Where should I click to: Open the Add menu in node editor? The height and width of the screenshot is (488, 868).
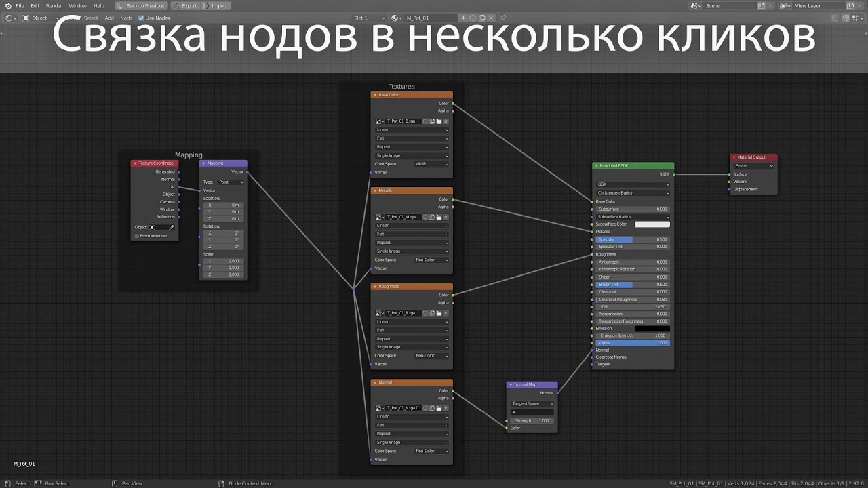(109, 18)
